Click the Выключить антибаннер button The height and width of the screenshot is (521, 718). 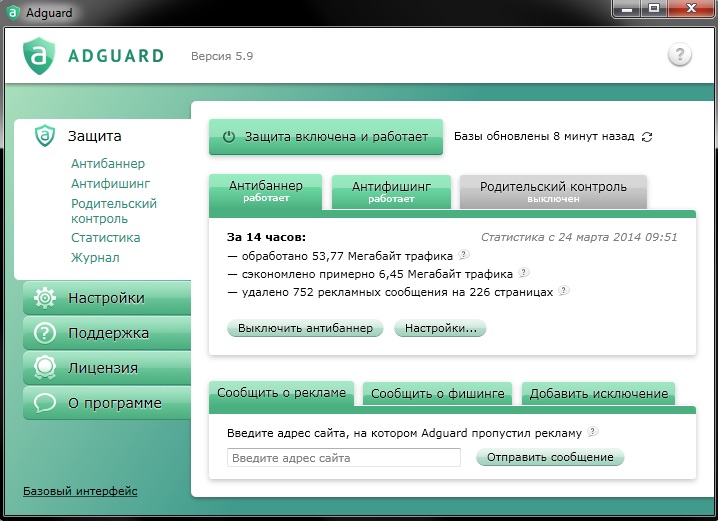[x=305, y=328]
